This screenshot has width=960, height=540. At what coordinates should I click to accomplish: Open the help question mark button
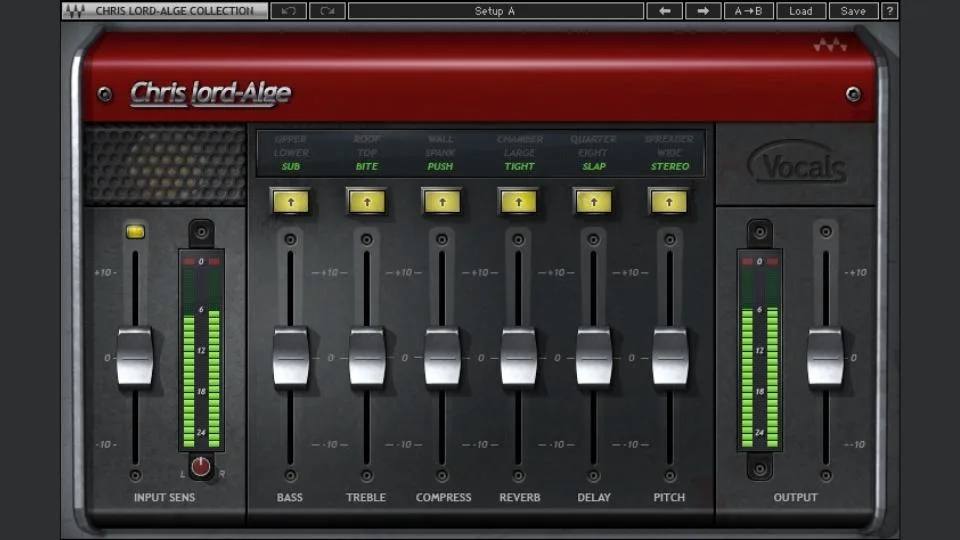coord(890,11)
